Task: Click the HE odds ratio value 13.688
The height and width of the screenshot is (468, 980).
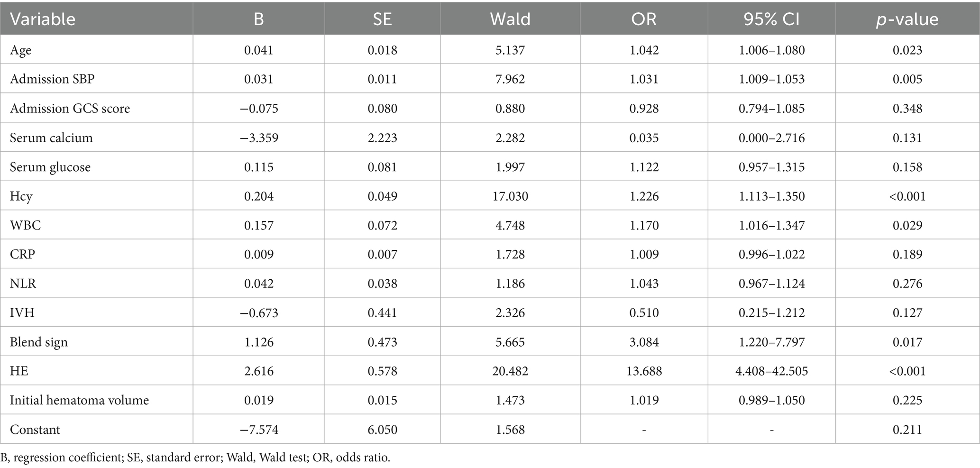Action: pos(643,371)
